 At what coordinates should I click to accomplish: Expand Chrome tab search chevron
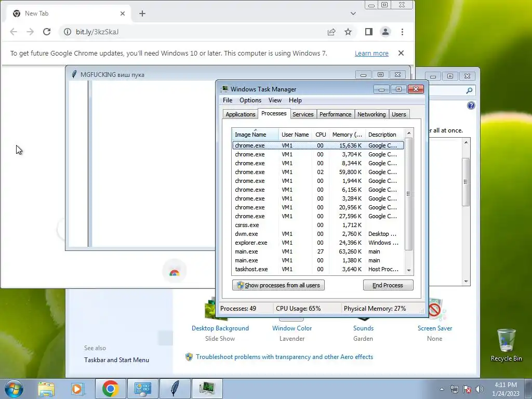353,14
